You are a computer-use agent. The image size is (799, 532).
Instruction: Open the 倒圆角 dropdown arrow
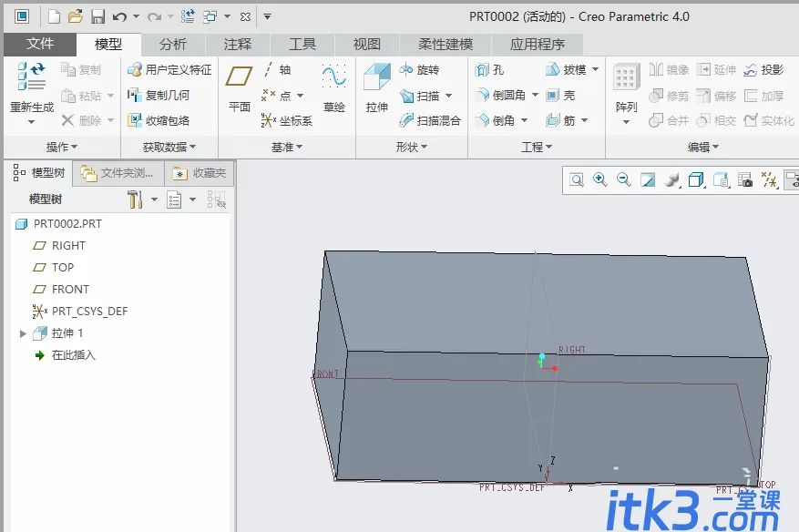point(535,96)
